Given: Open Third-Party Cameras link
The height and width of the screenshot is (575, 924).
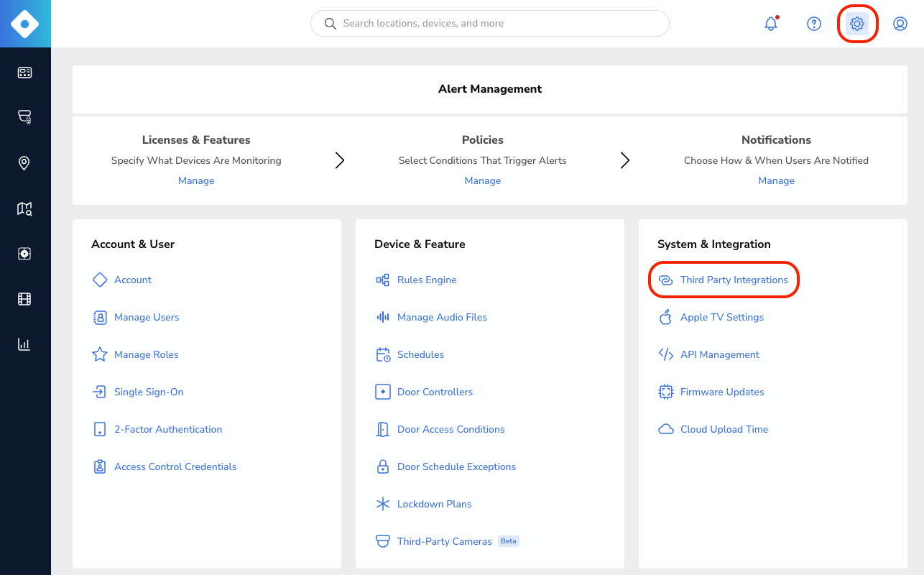Looking at the screenshot, I should [445, 541].
